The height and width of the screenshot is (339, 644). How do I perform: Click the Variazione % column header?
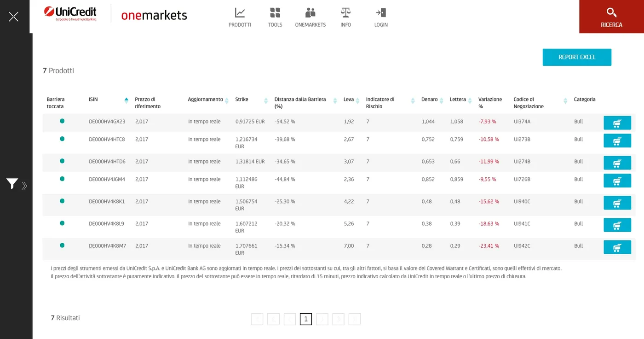[x=490, y=103]
